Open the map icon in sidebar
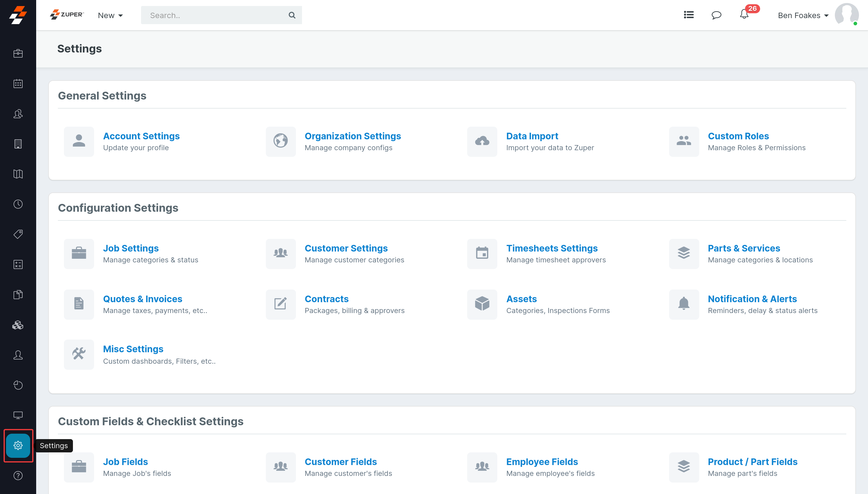 click(18, 174)
